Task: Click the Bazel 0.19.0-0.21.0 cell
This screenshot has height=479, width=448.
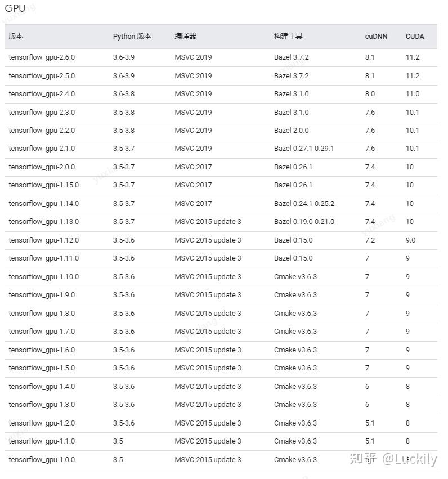Action: pyautogui.click(x=304, y=222)
